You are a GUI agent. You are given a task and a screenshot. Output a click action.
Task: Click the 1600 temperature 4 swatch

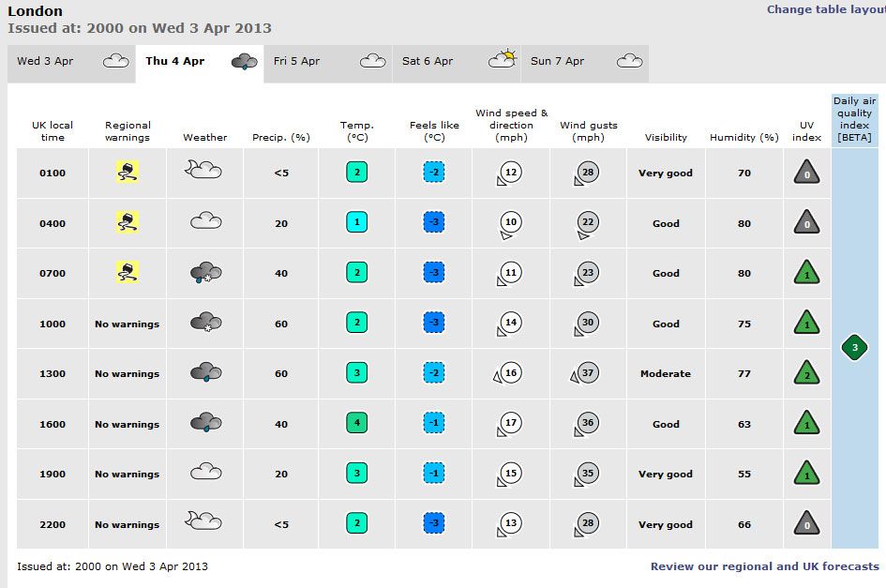click(x=355, y=424)
